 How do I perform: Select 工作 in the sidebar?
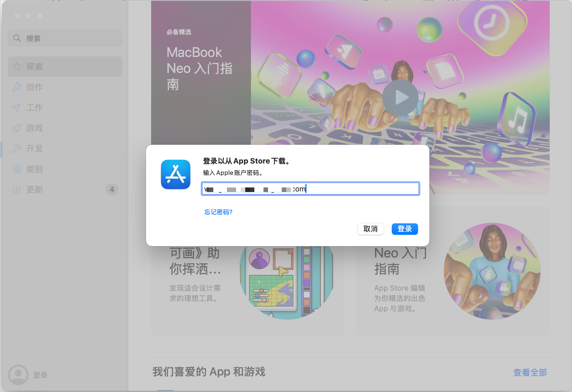click(x=65, y=108)
